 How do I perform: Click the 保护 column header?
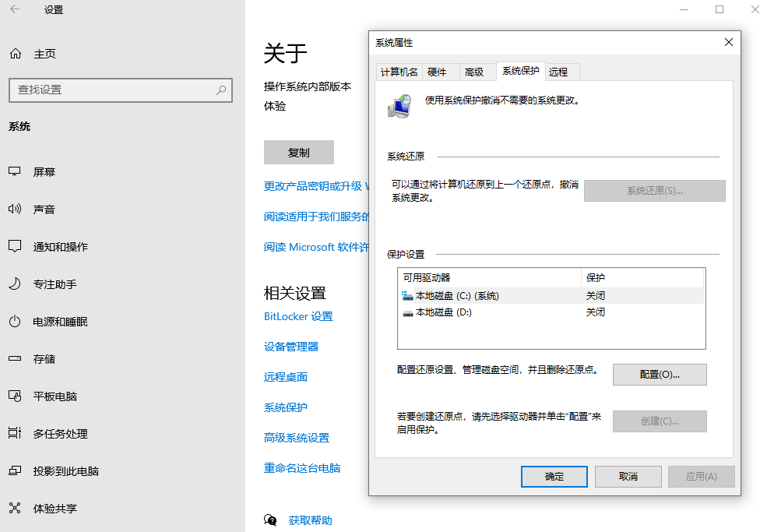[x=642, y=277]
